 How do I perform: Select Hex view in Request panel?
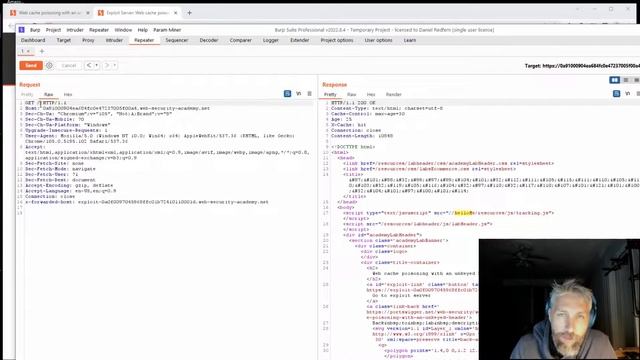68,94
